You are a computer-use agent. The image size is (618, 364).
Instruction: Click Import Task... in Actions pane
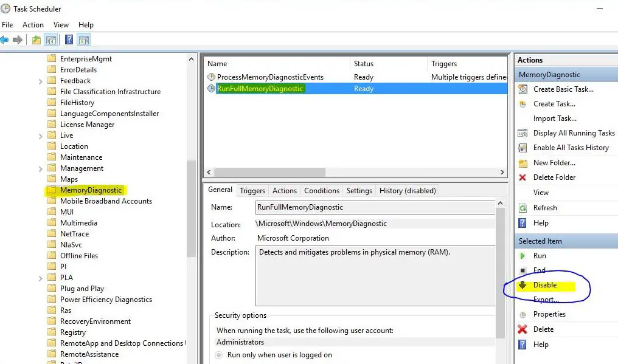pyautogui.click(x=555, y=118)
